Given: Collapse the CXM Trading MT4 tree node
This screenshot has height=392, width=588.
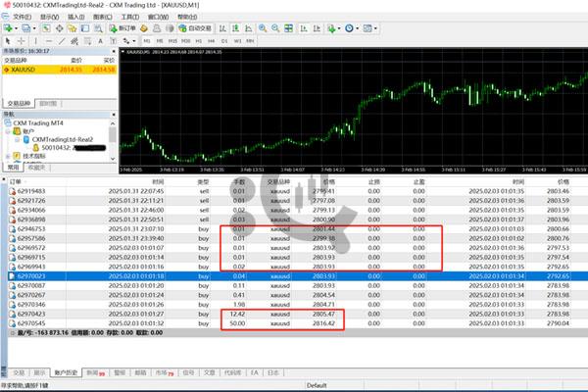Looking at the screenshot, I should (6, 123).
